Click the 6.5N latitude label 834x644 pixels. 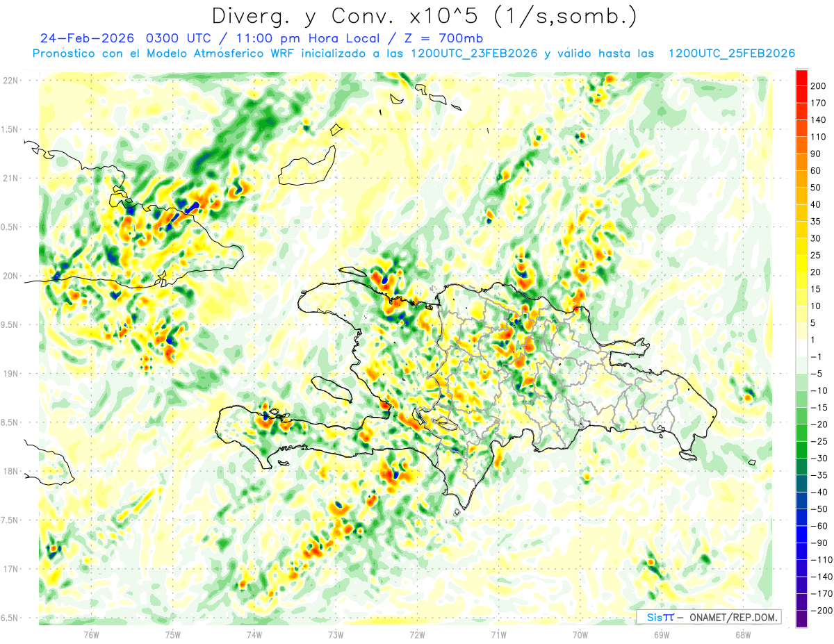(10, 618)
